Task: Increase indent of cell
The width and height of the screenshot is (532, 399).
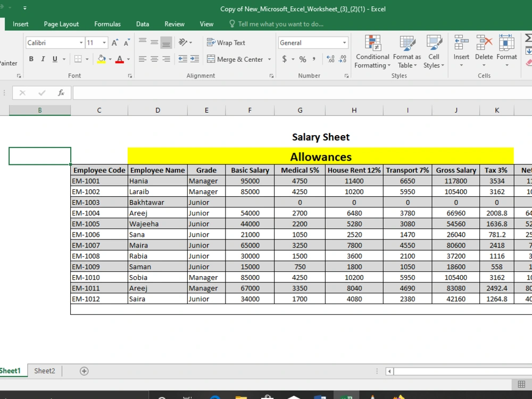Action: pyautogui.click(x=195, y=59)
